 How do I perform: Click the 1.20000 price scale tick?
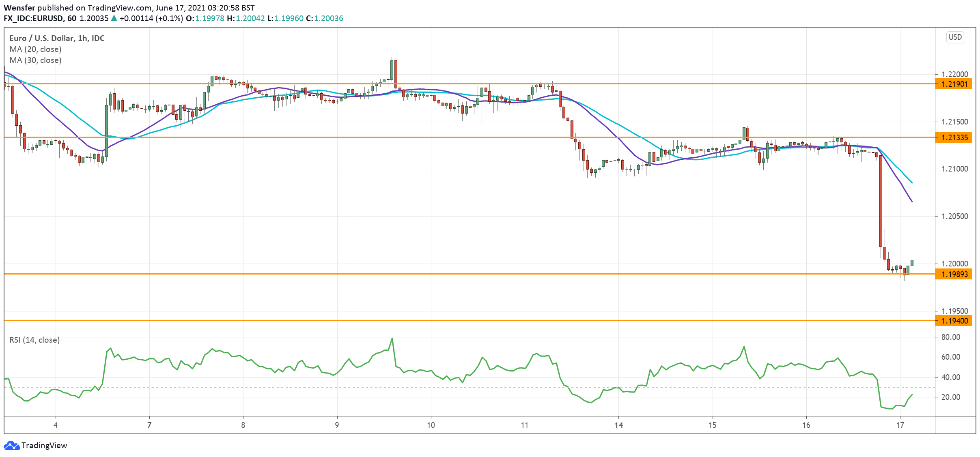(x=954, y=264)
